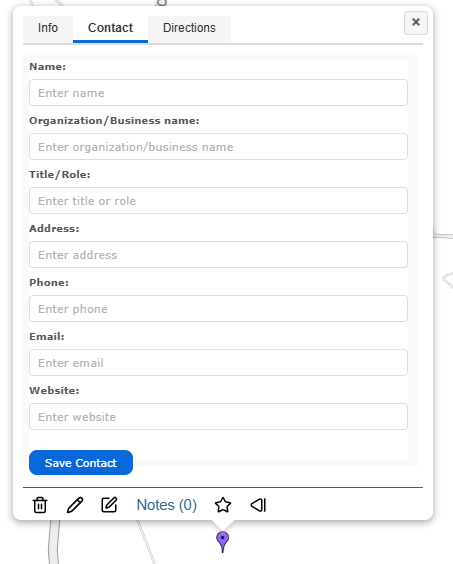Select the Contact tab
453x564 pixels.
pos(110,28)
